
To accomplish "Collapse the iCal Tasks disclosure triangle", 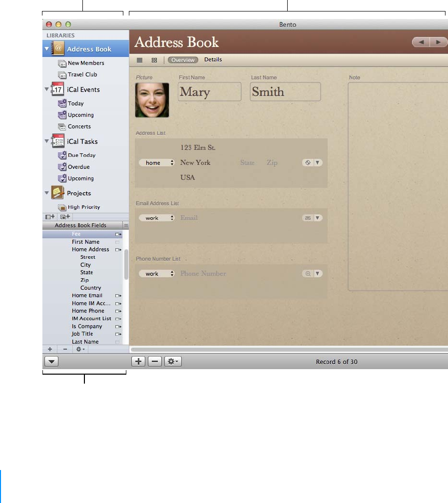I will click(x=47, y=141).
